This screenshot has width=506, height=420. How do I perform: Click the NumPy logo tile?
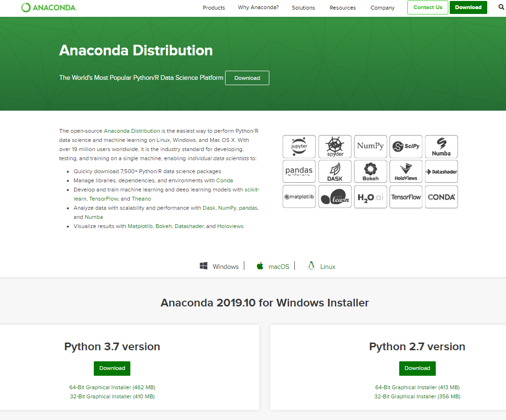pyautogui.click(x=370, y=147)
